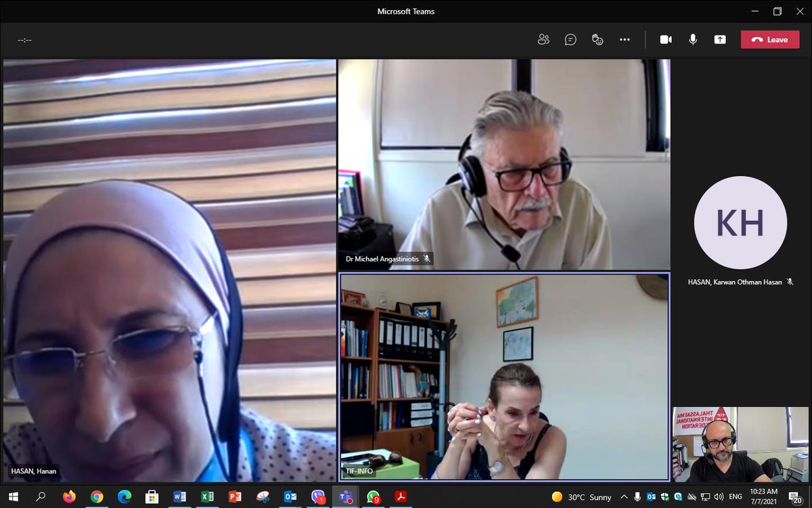Image resolution: width=812 pixels, height=508 pixels.
Task: Open Microsoft Edge from the taskbar
Action: 125,496
